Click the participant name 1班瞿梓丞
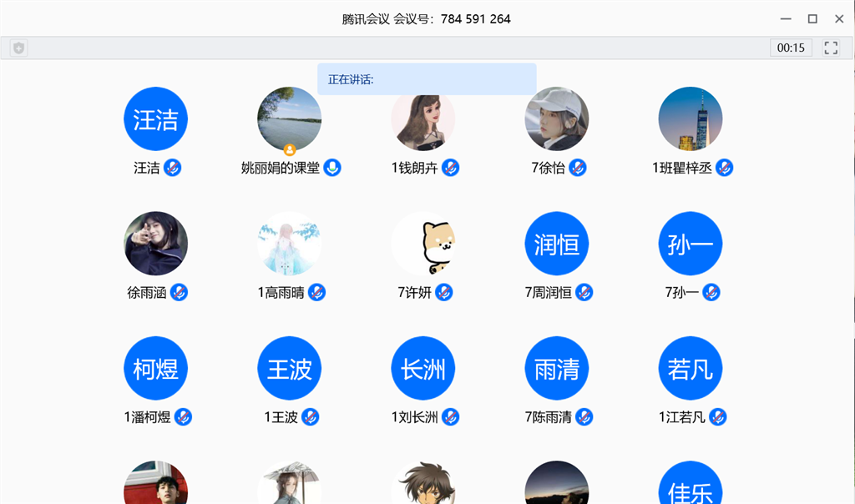Screen dimensions: 855x504 [x=681, y=168]
